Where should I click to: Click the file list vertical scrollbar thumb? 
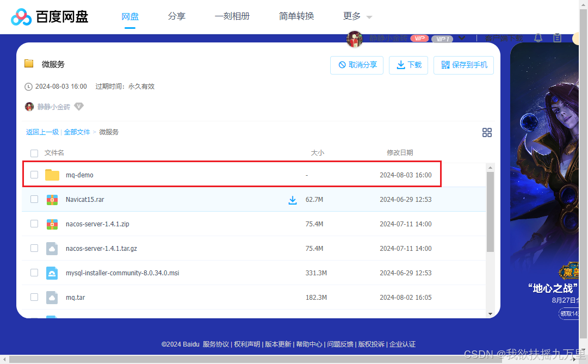490,212
